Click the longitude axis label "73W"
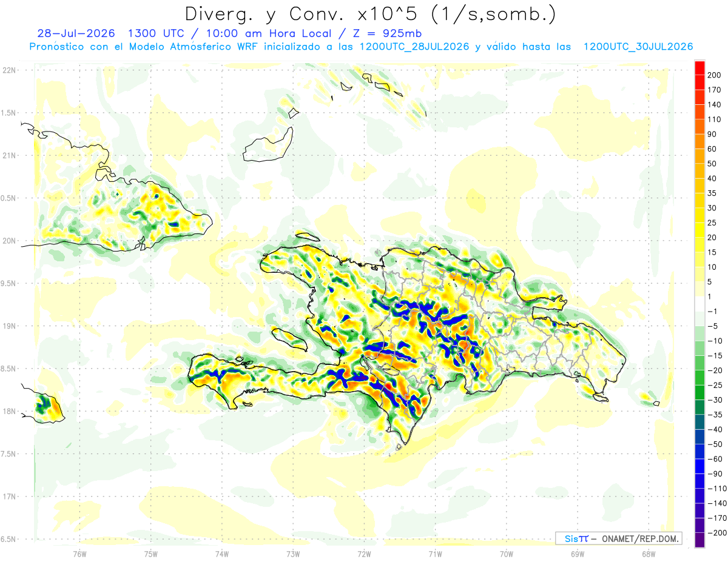The width and height of the screenshot is (728, 562). coord(293,553)
